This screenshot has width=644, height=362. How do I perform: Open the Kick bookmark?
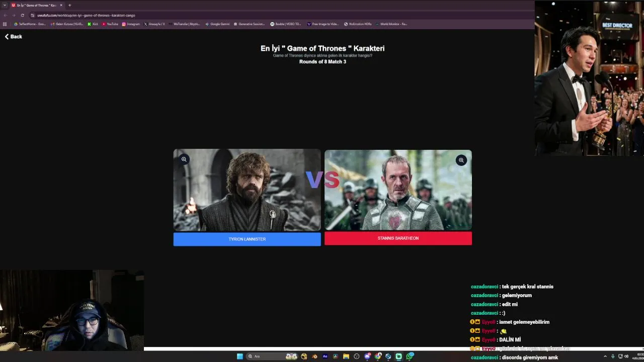93,24
